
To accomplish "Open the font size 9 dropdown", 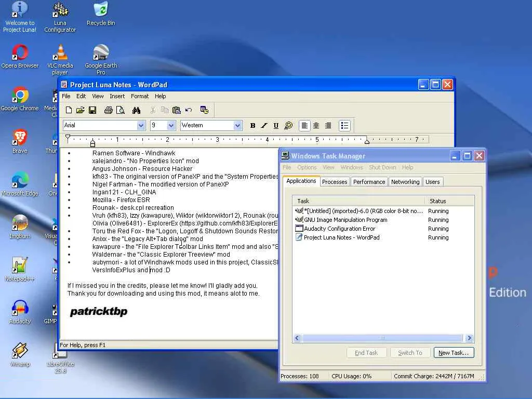I will tap(171, 126).
